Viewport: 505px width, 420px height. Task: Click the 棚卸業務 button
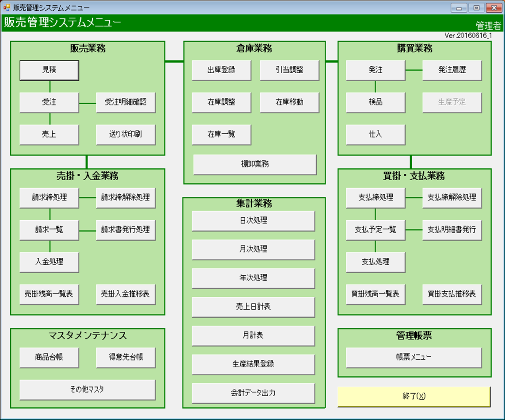(x=255, y=165)
